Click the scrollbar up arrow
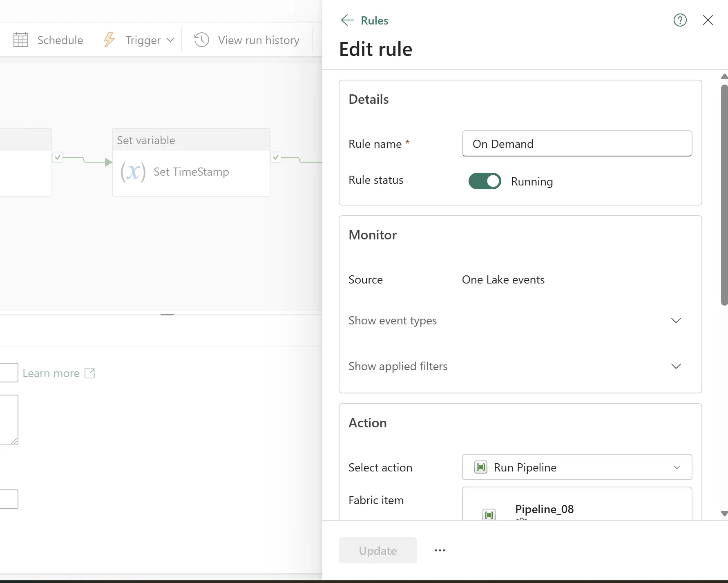728x583 pixels. pos(724,76)
